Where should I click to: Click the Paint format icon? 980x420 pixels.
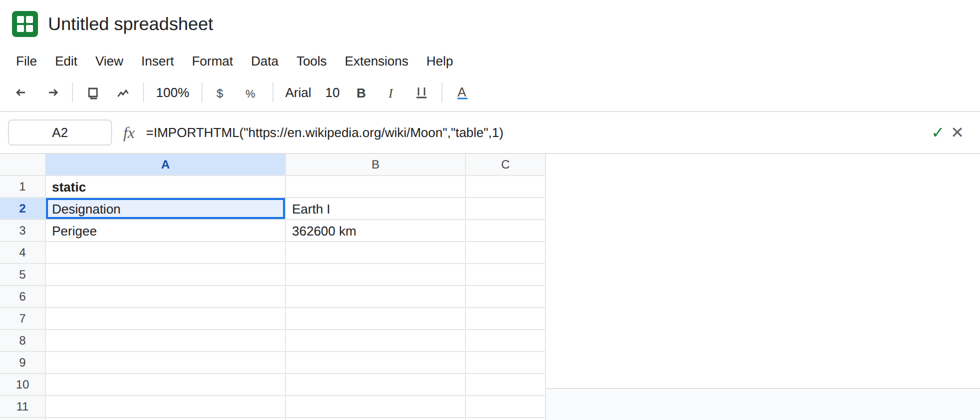pyautogui.click(x=123, y=93)
